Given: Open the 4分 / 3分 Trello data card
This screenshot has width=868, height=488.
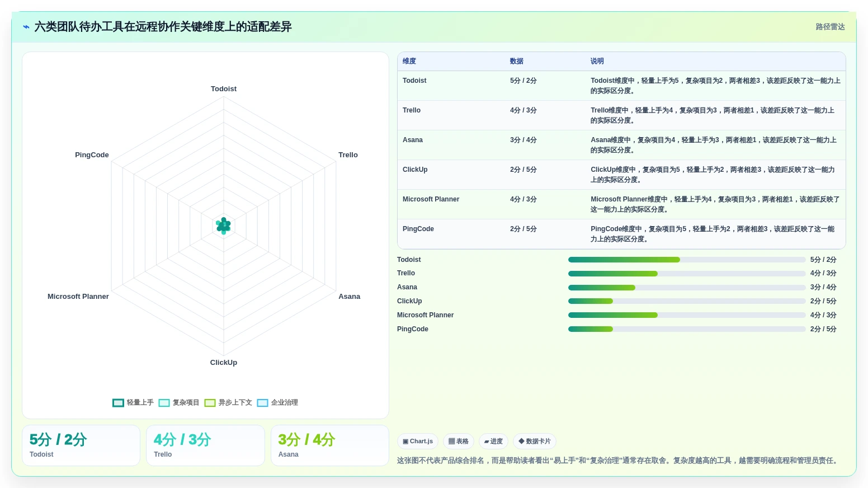Looking at the screenshot, I should click(205, 445).
